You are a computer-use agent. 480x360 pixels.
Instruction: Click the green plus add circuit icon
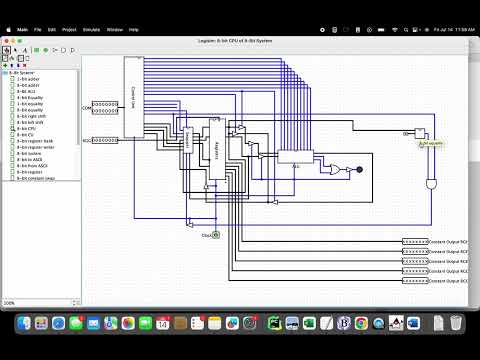pos(5,65)
